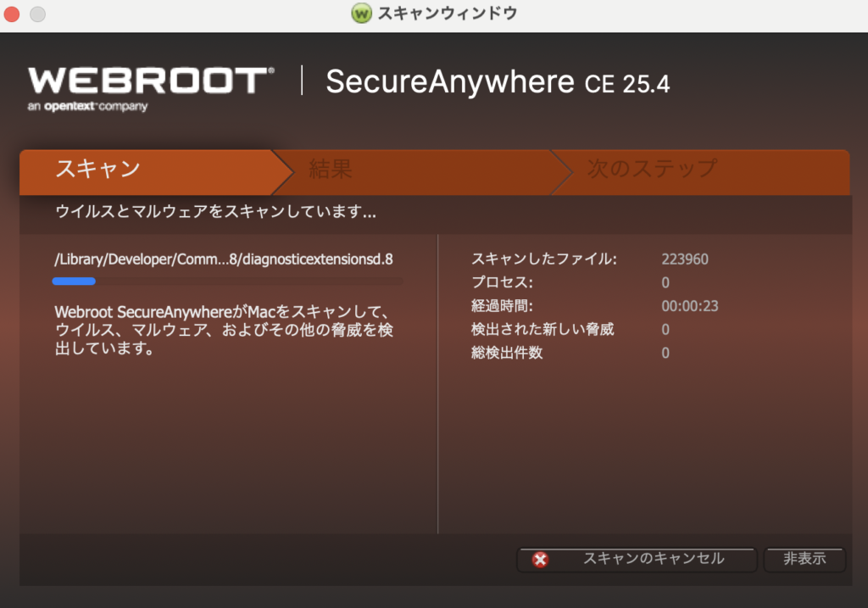Click the SecureAnywhere CE 25.4 text logo
868x608 pixels.
pyautogui.click(x=496, y=82)
